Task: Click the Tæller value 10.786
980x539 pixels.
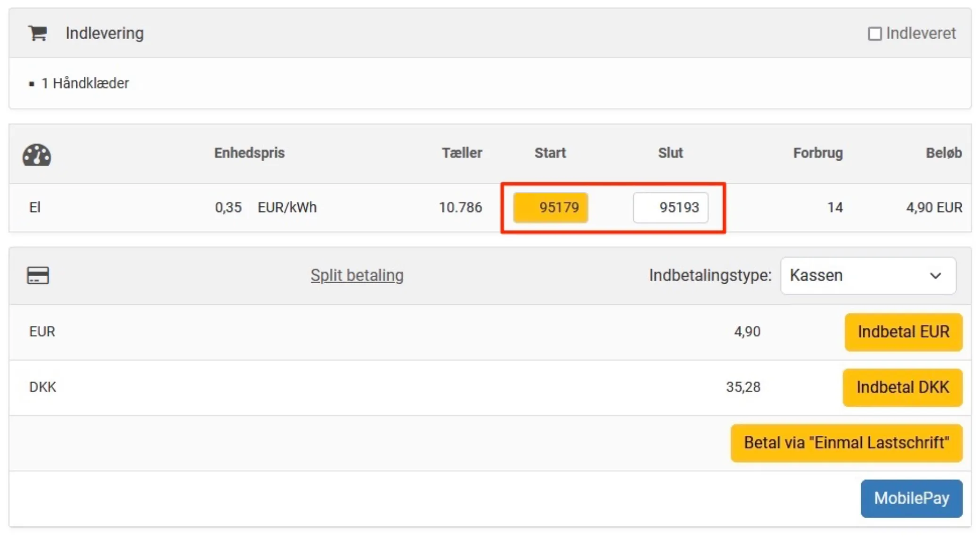Action: tap(460, 207)
